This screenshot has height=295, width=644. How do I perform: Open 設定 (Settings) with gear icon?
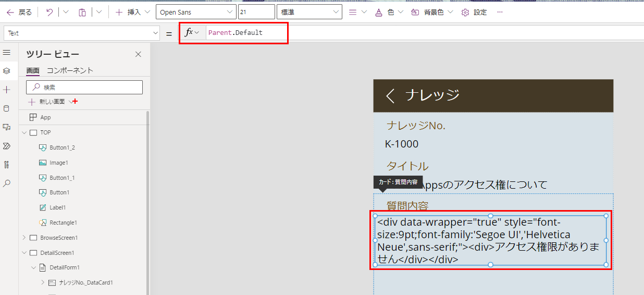[x=474, y=12]
